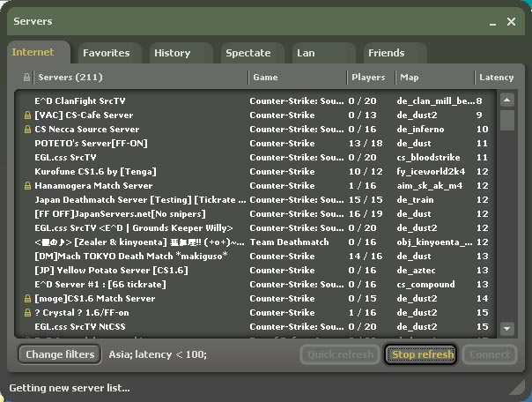
Task: Select the [moge]CS1.6 Match Server row
Action: [255, 299]
